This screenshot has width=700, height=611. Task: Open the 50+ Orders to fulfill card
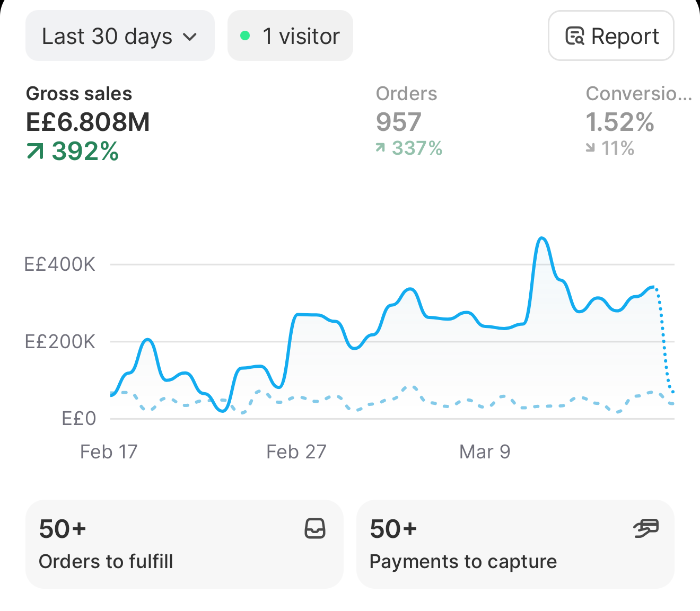point(185,544)
